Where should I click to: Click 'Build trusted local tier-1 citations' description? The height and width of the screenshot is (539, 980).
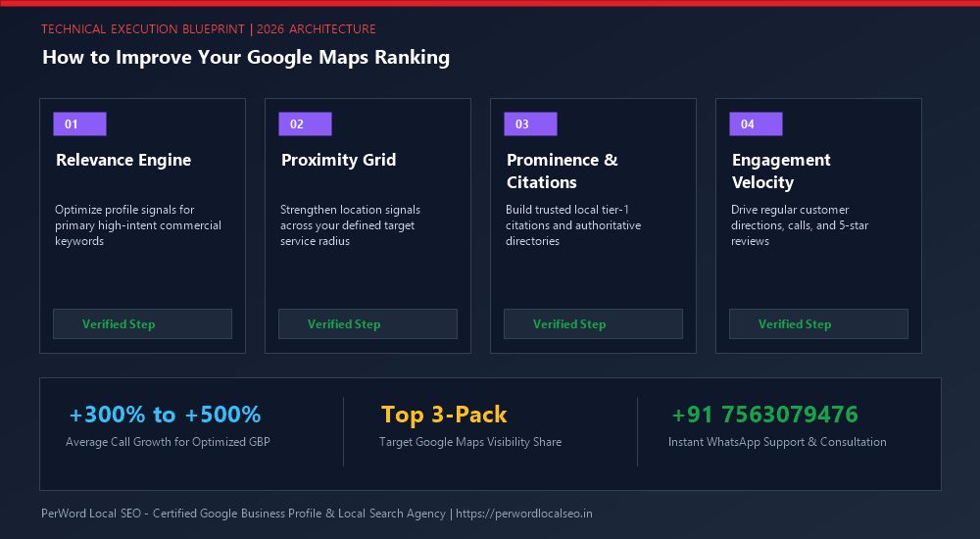click(573, 225)
